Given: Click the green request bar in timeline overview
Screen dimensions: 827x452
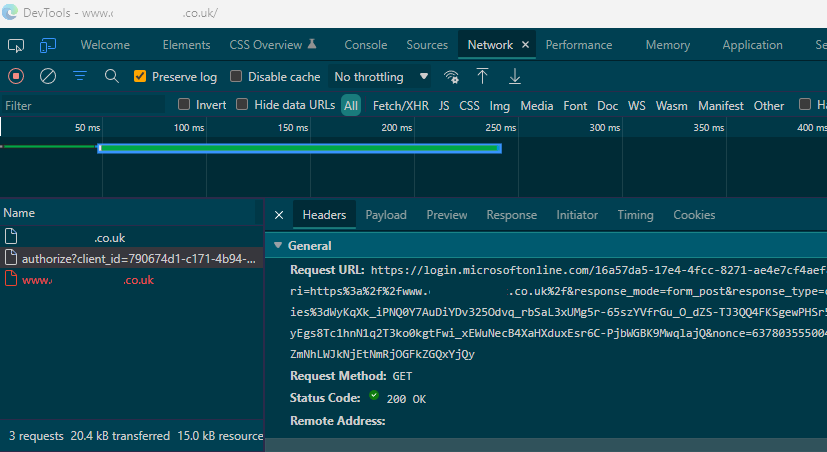Looking at the screenshot, I should tap(300, 148).
